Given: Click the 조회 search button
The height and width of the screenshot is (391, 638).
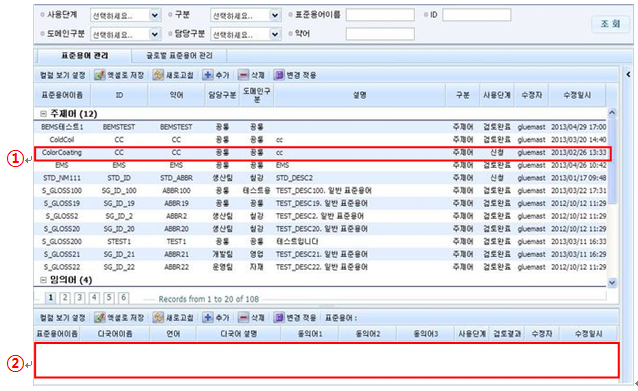Looking at the screenshot, I should [x=611, y=24].
